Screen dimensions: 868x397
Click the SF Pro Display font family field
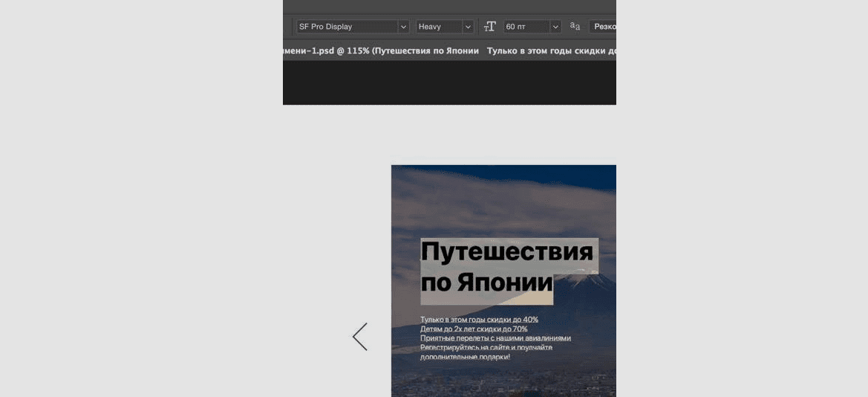click(x=347, y=27)
